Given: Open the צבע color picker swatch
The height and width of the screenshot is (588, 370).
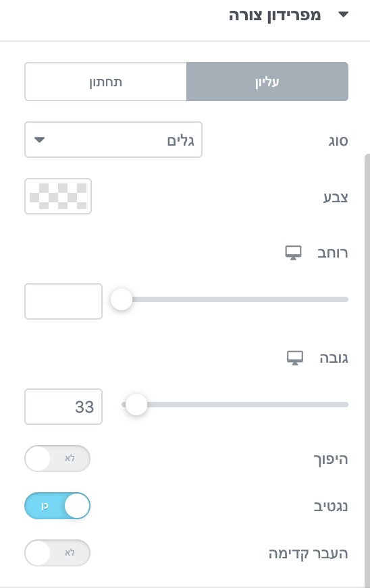Looking at the screenshot, I should [58, 196].
